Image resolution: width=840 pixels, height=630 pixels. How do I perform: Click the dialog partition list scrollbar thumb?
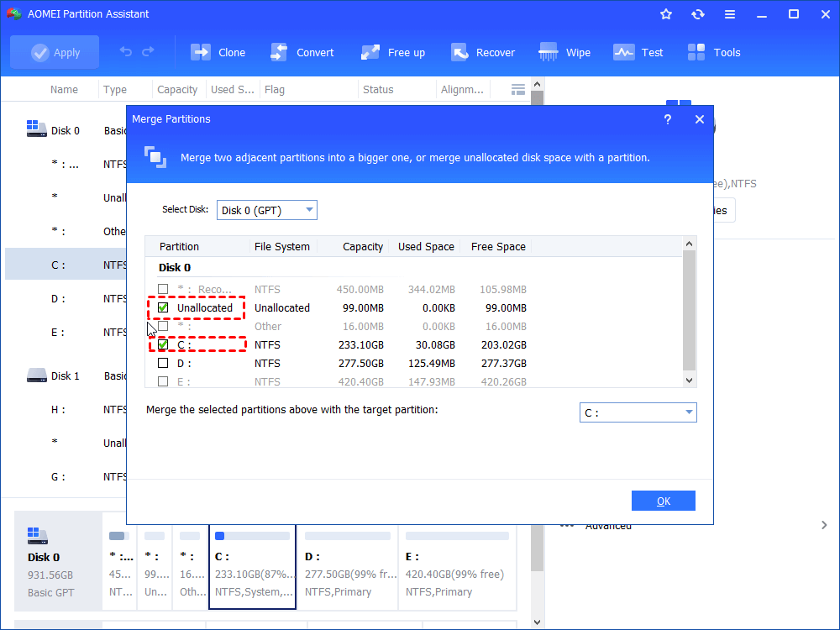tap(690, 310)
